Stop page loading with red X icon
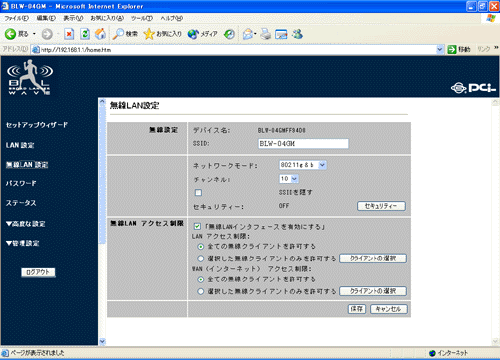Screen dimensions: 500x360 click(x=69, y=34)
